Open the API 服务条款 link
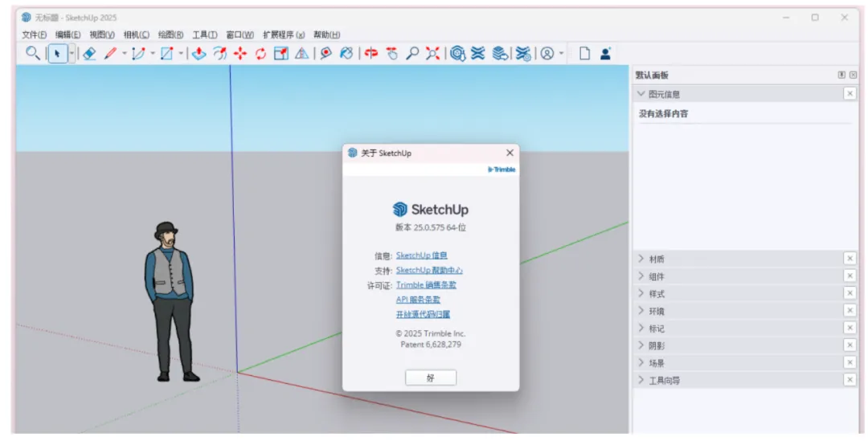This screenshot has width=868, height=441. (418, 300)
